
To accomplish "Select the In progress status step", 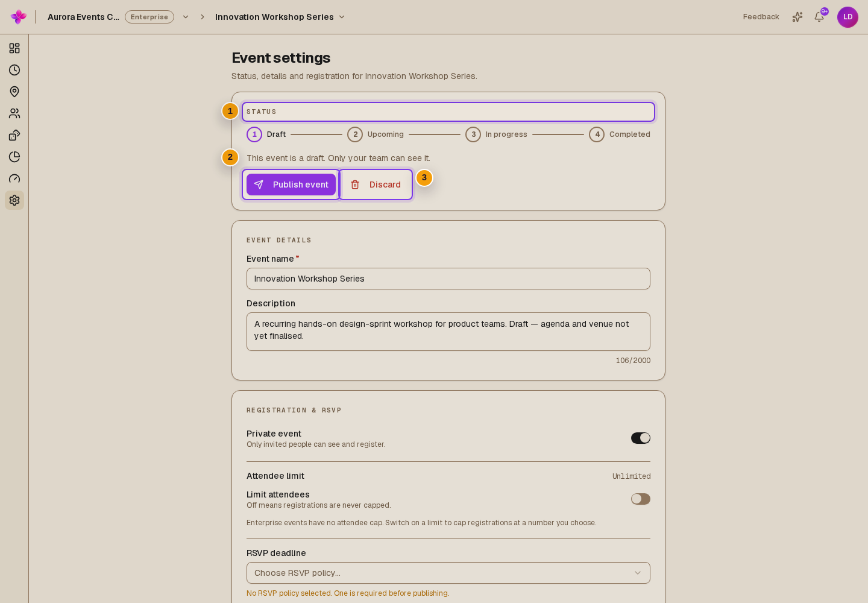I will point(496,134).
